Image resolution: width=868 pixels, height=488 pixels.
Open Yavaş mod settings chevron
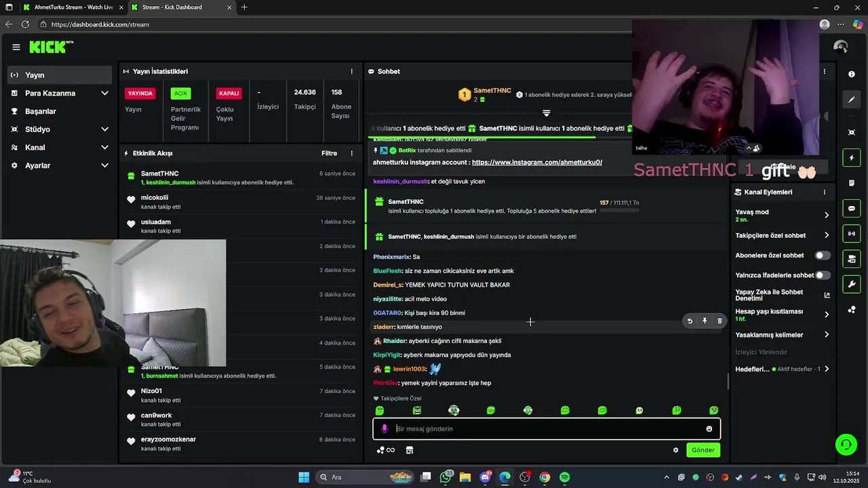(827, 215)
